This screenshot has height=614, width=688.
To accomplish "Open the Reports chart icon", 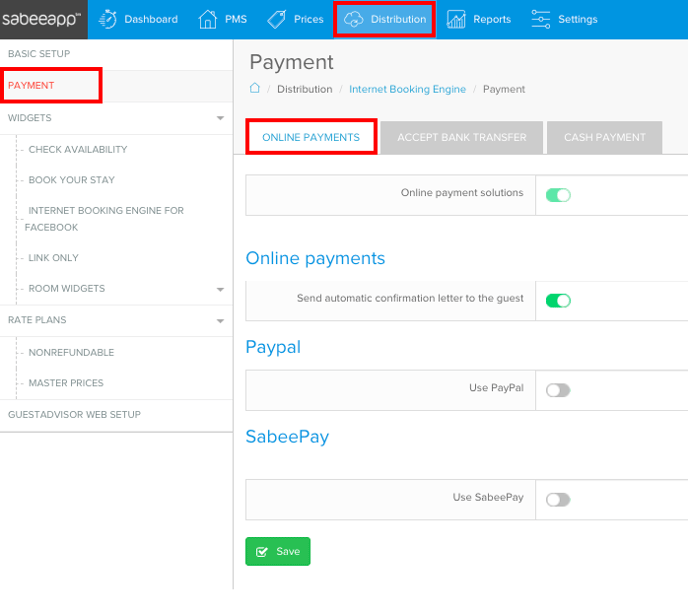I will click(456, 19).
